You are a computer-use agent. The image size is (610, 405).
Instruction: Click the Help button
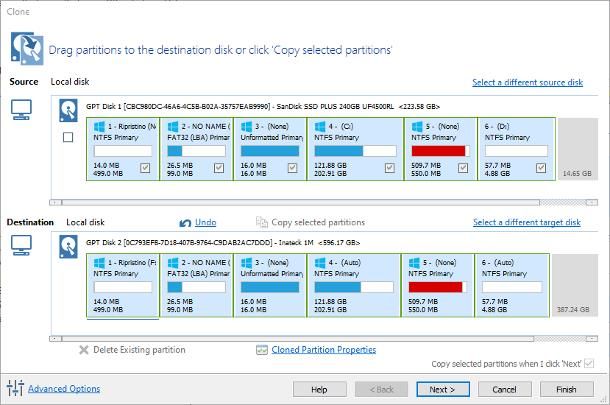coord(319,389)
